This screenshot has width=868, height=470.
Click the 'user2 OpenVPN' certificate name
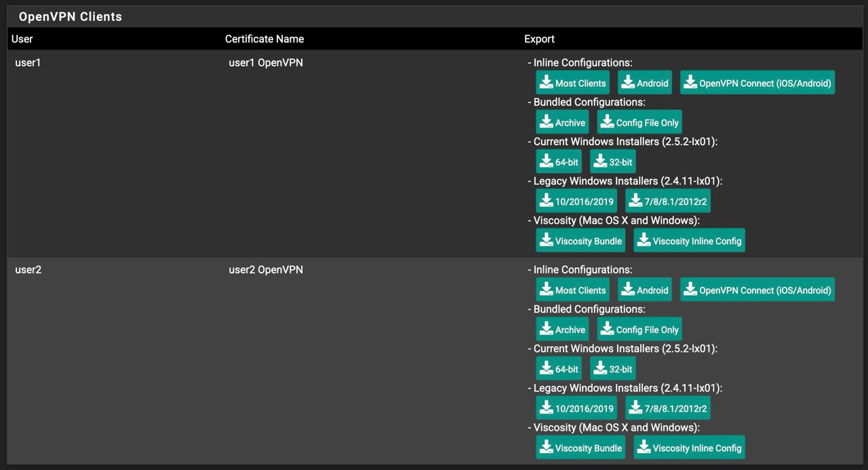(266, 269)
